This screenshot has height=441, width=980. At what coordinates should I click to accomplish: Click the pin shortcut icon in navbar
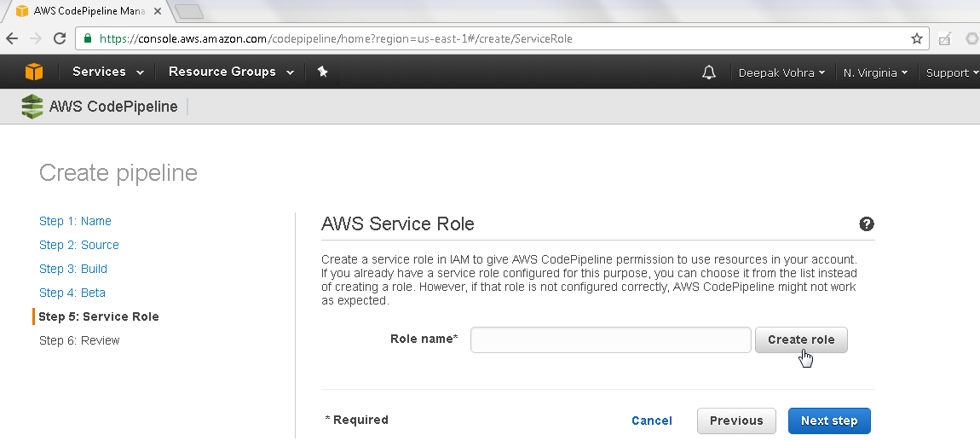tap(322, 72)
